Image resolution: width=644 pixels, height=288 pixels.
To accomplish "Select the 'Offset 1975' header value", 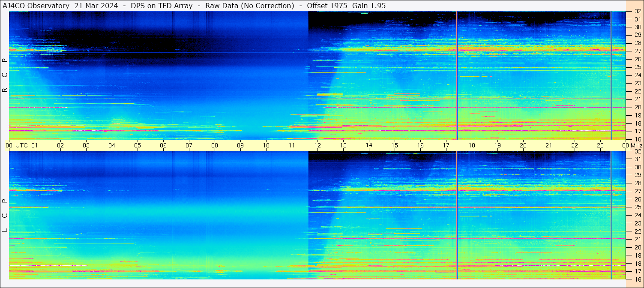I will 327,6.
